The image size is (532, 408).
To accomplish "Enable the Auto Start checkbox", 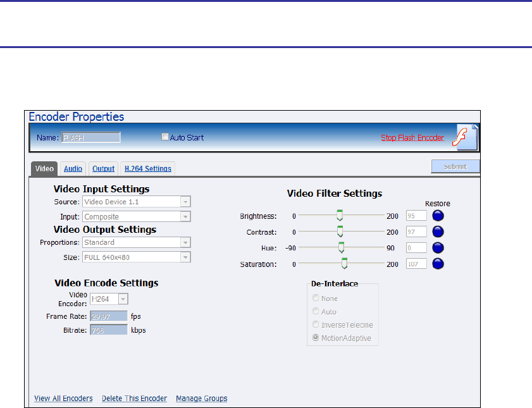I will 165,137.
